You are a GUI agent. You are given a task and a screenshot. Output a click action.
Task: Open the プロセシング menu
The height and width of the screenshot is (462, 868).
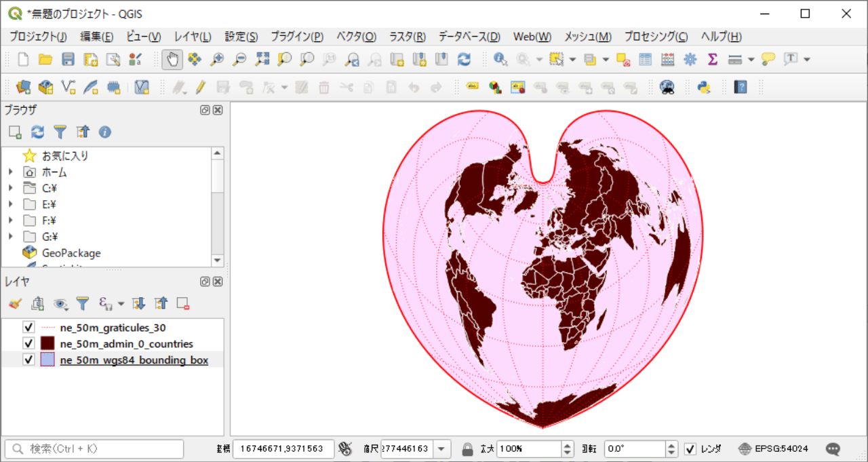pyautogui.click(x=656, y=37)
